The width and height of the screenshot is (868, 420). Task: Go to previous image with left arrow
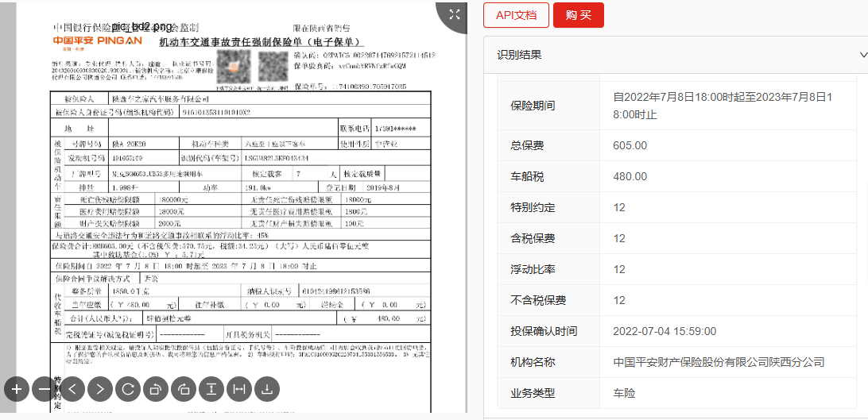point(72,389)
